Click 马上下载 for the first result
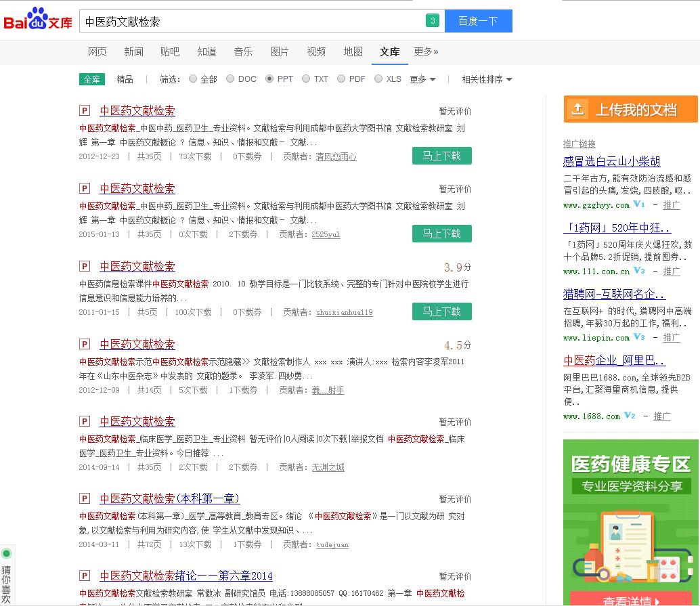The height and width of the screenshot is (606, 700). click(x=441, y=156)
